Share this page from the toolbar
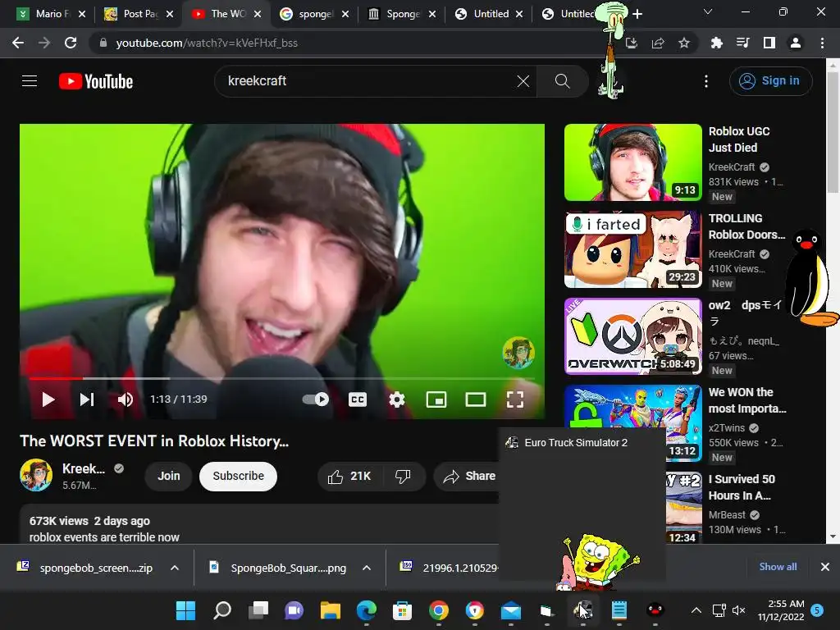The width and height of the screenshot is (840, 630). 658,43
